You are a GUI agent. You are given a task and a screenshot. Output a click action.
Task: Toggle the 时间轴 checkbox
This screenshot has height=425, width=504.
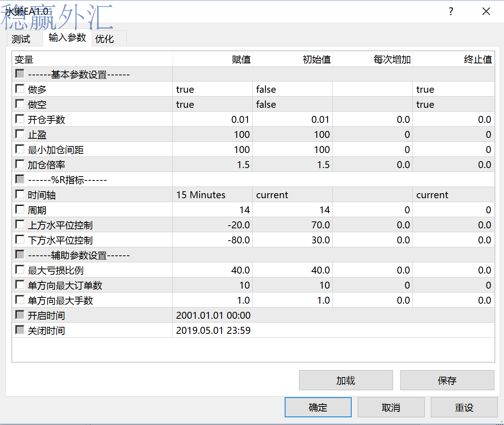pyautogui.click(x=20, y=194)
